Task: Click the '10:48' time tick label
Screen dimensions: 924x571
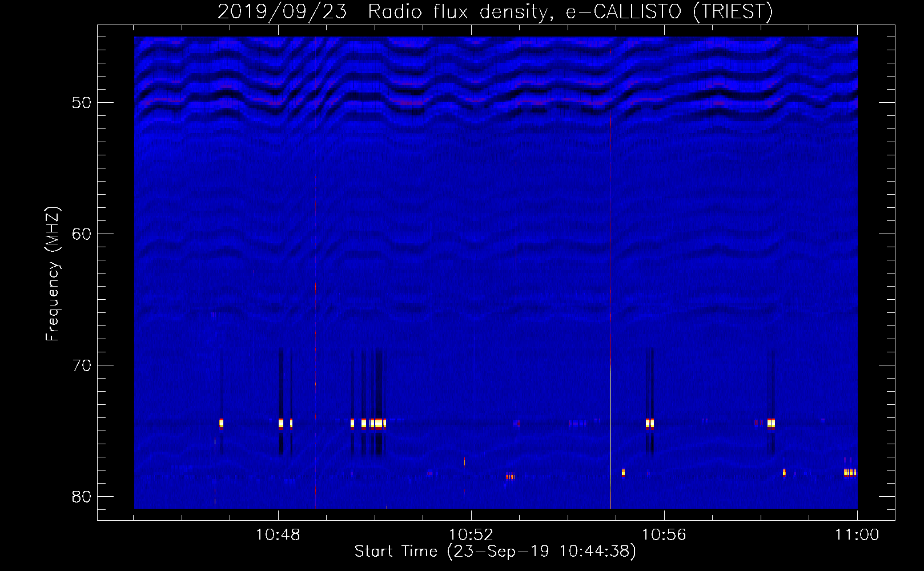Action: click(278, 535)
